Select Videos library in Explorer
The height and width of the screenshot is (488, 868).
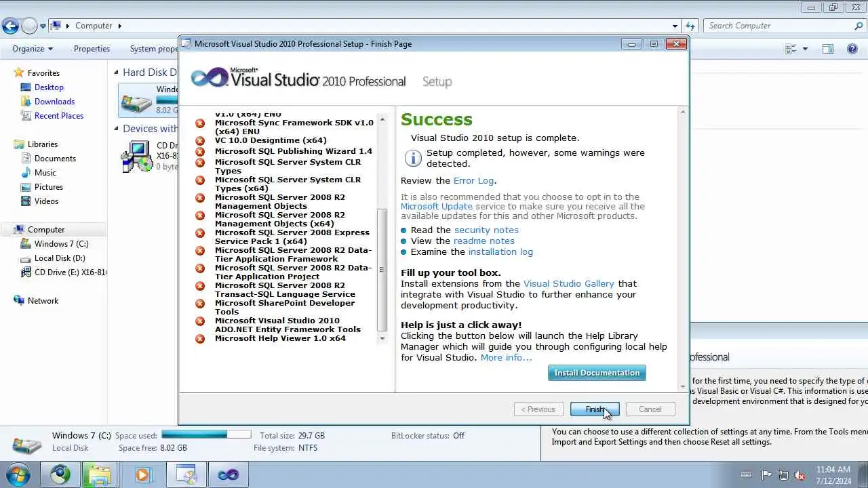[x=47, y=201]
